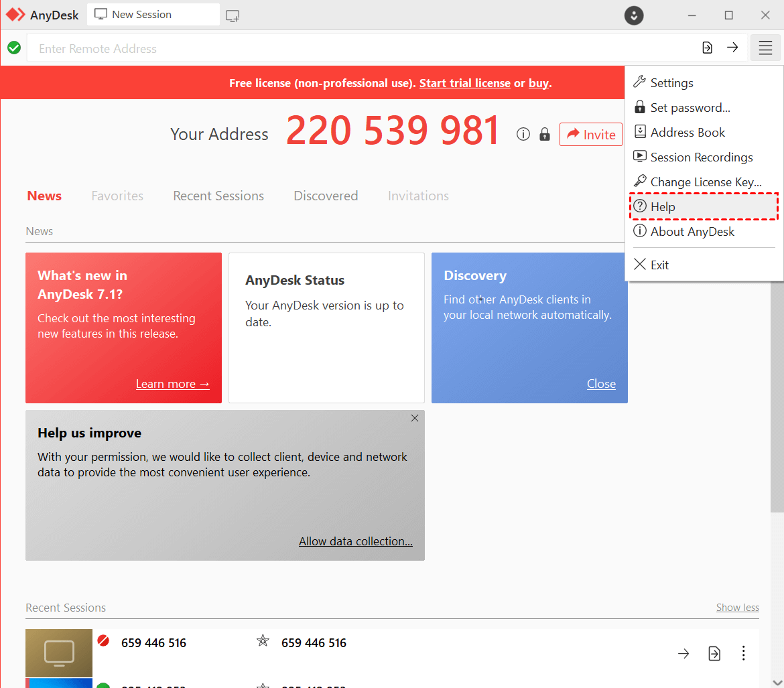Viewport: 784px width, 688px height.
Task: Click the info icon beside Your Address
Action: [x=523, y=134]
